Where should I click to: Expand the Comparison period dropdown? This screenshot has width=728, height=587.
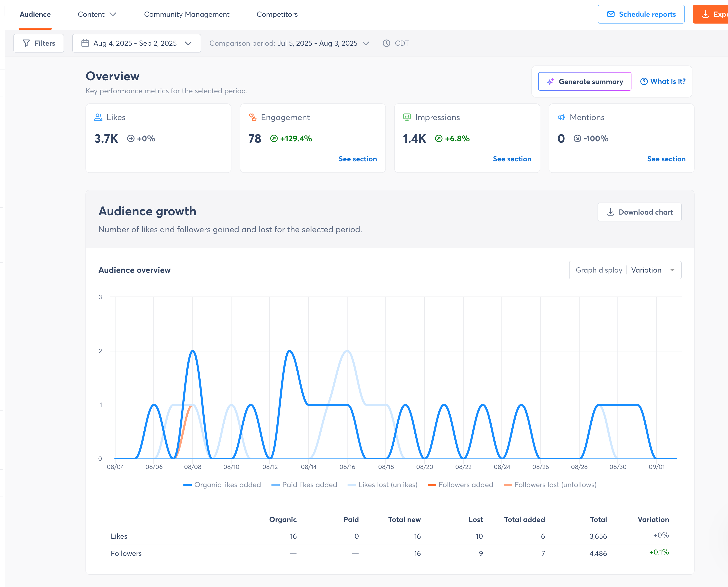(365, 43)
